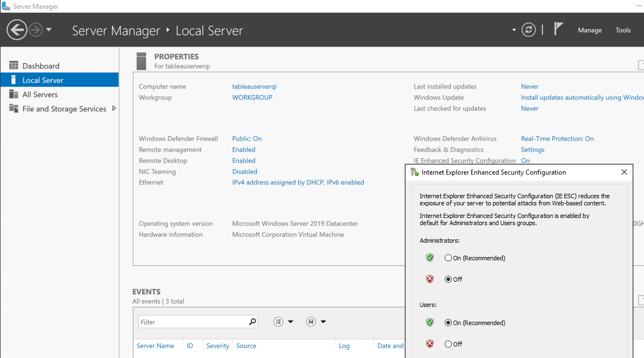
Task: Click green shield icon under Administrators
Action: tap(429, 258)
